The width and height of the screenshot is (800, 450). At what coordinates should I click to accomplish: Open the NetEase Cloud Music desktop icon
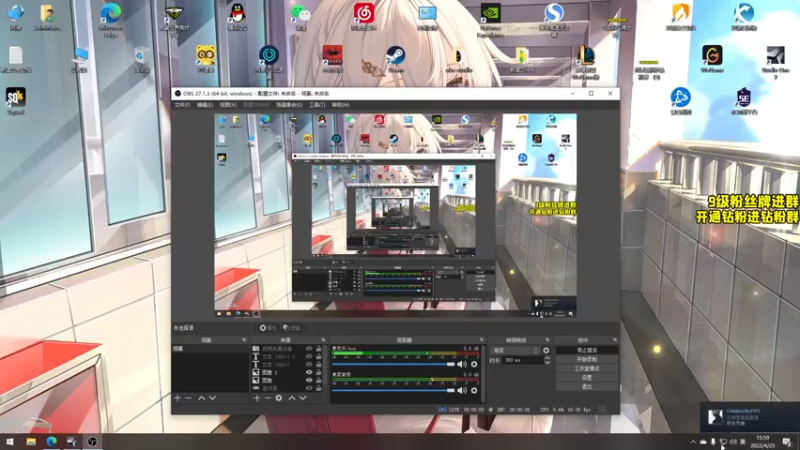click(x=364, y=17)
